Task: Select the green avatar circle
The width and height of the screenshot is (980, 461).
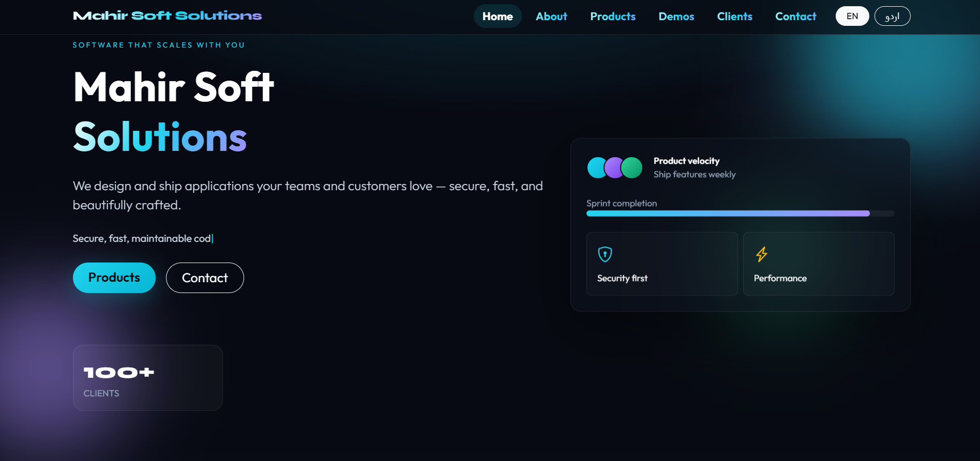Action: (x=631, y=168)
